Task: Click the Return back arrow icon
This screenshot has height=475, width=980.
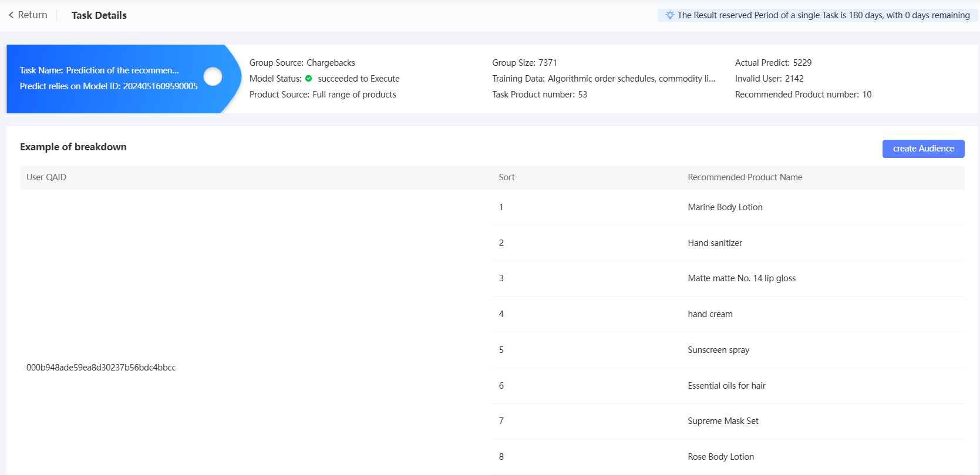Action: (x=11, y=15)
